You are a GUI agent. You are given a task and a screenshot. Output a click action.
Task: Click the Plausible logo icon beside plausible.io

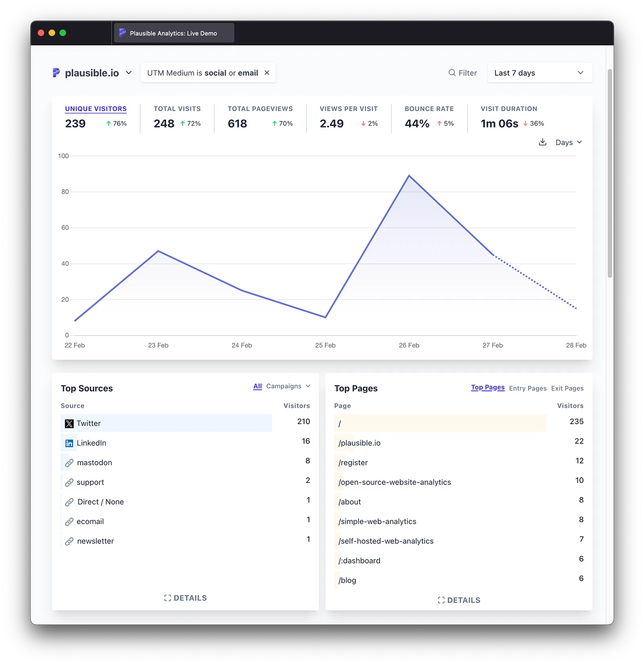click(x=56, y=73)
